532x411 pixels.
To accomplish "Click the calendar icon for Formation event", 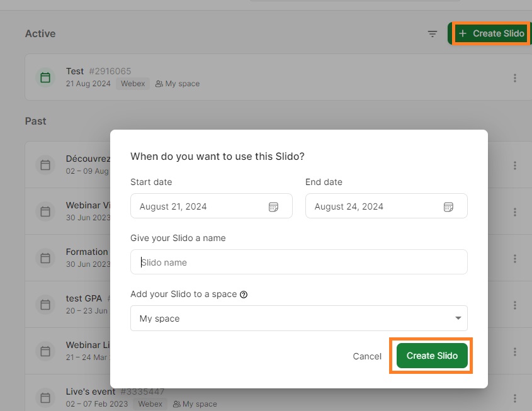I will (45, 258).
